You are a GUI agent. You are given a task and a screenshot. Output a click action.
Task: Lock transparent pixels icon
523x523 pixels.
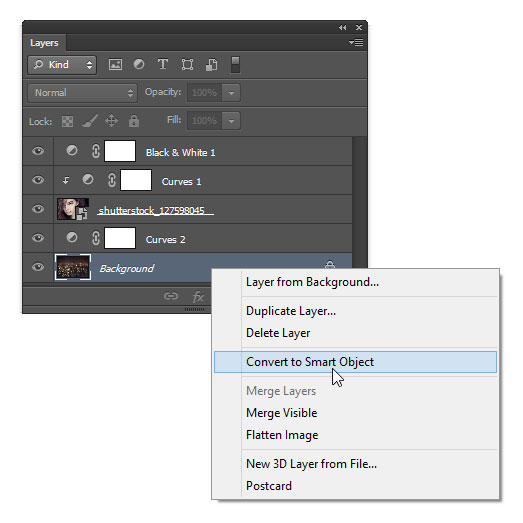[x=67, y=121]
